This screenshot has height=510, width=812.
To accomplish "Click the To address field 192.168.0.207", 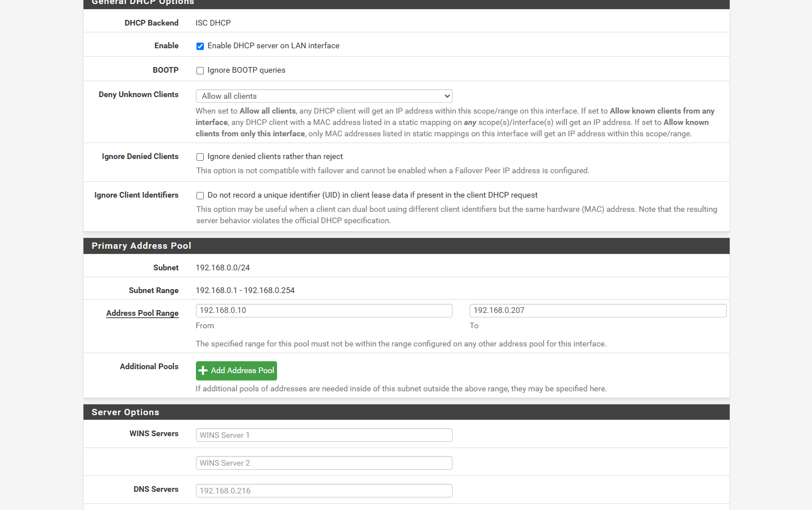I will tap(597, 311).
